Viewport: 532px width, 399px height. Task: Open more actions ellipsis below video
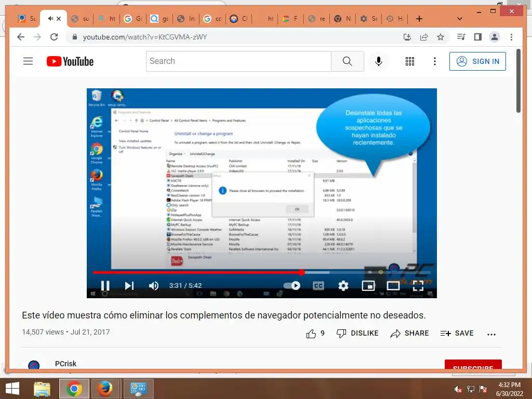click(491, 334)
